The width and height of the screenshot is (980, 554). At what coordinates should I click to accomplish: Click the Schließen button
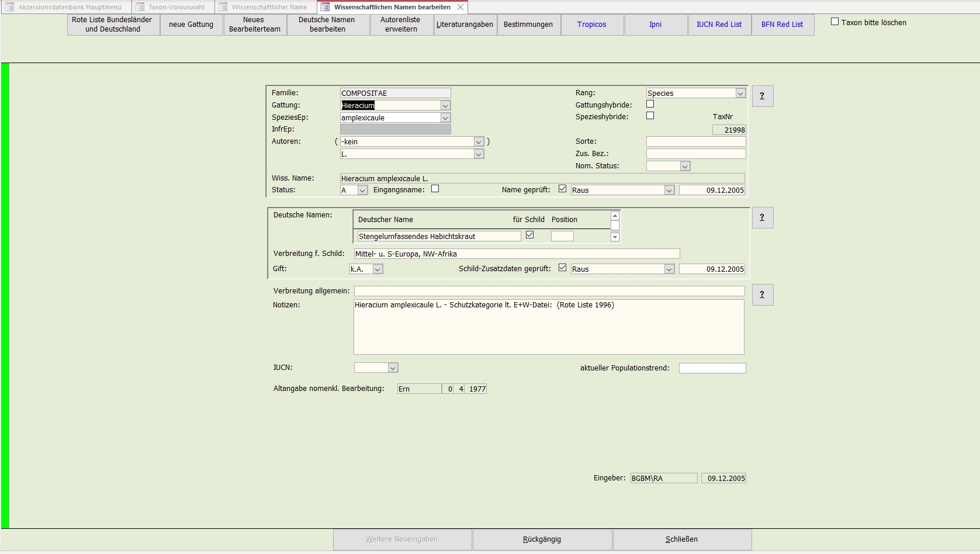(x=681, y=539)
